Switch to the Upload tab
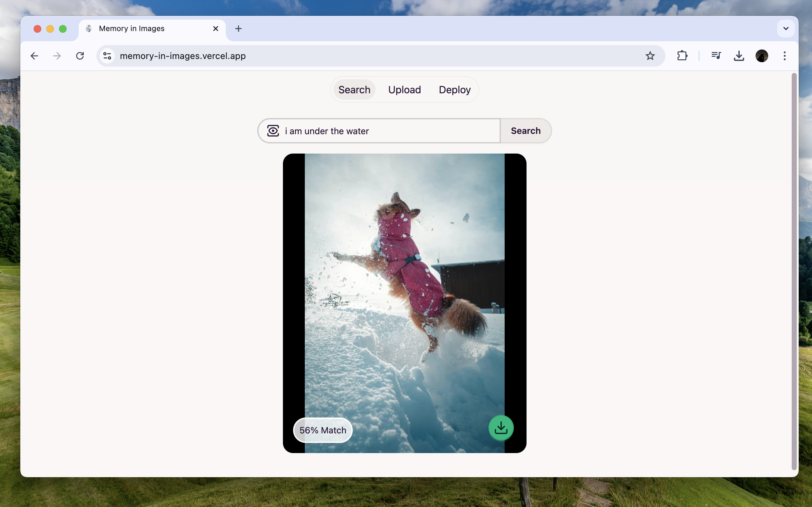The height and width of the screenshot is (507, 812). [x=404, y=90]
